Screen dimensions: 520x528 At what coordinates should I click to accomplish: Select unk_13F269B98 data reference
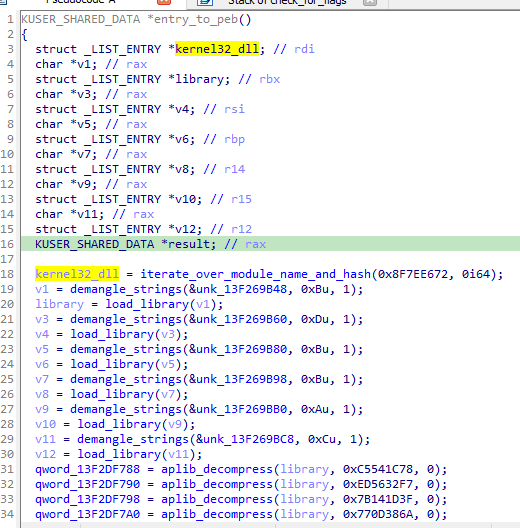point(241,379)
